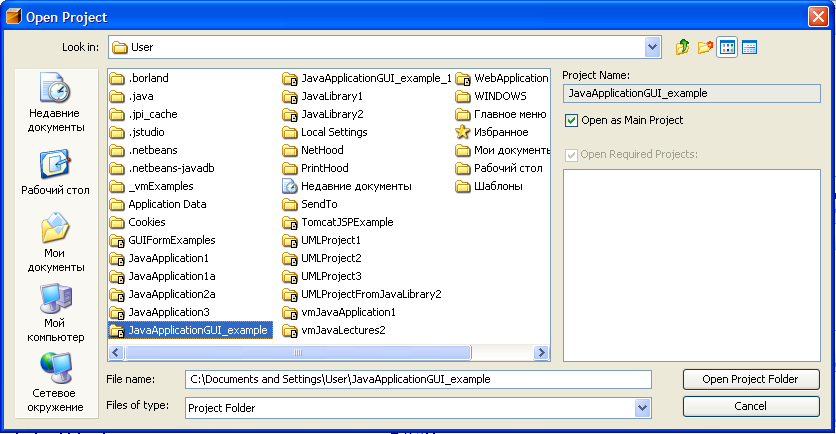
Task: Expand the Look in folder dropdown
Action: (x=652, y=47)
